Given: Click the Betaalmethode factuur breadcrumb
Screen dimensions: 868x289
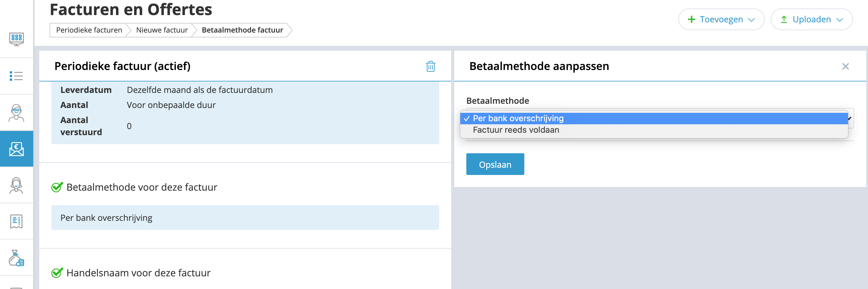Looking at the screenshot, I should tap(242, 30).
